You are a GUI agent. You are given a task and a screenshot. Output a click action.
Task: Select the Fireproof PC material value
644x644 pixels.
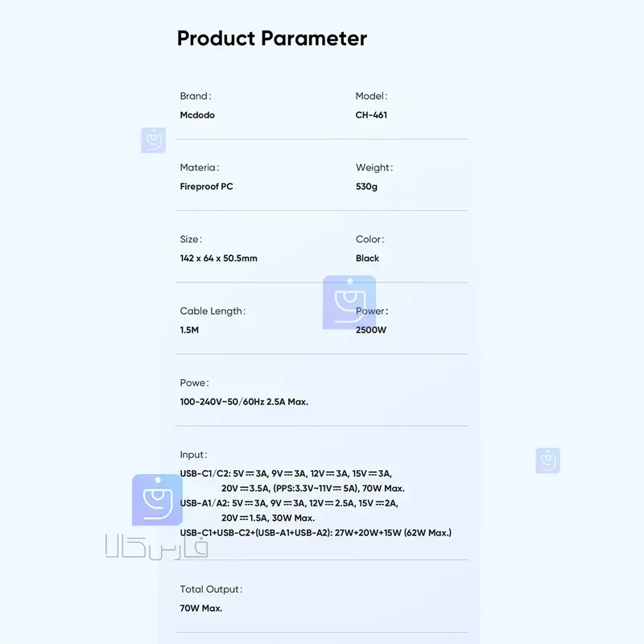point(206,187)
